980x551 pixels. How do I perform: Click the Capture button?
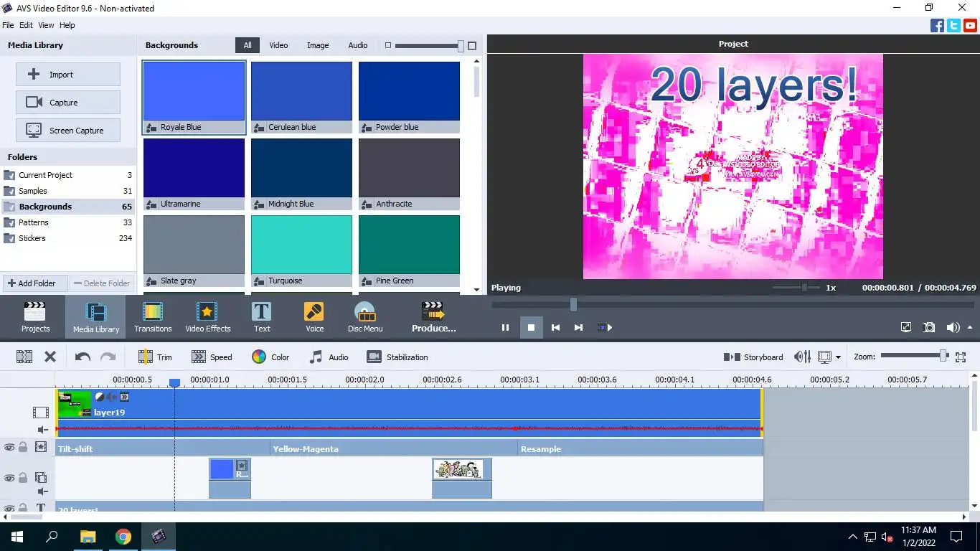(68, 103)
